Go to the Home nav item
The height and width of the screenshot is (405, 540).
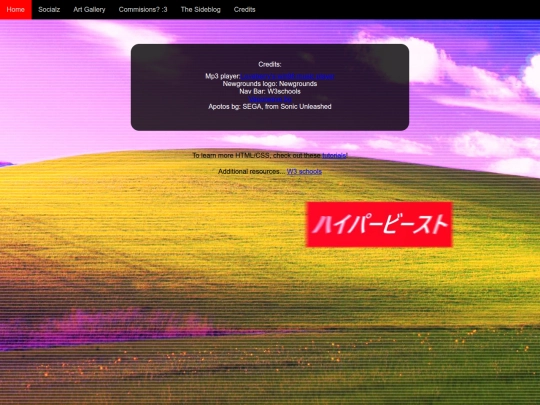point(15,10)
